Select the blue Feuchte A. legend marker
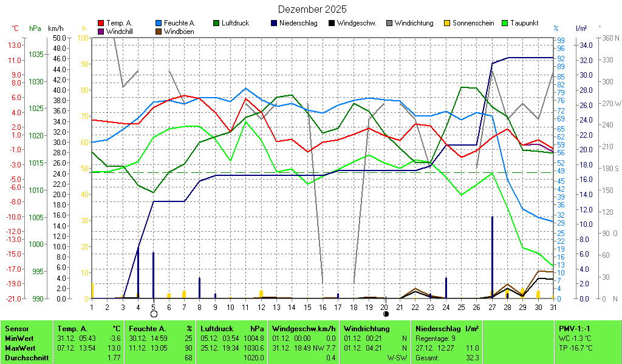Viewport: 622px width, 364px height. 159,23
